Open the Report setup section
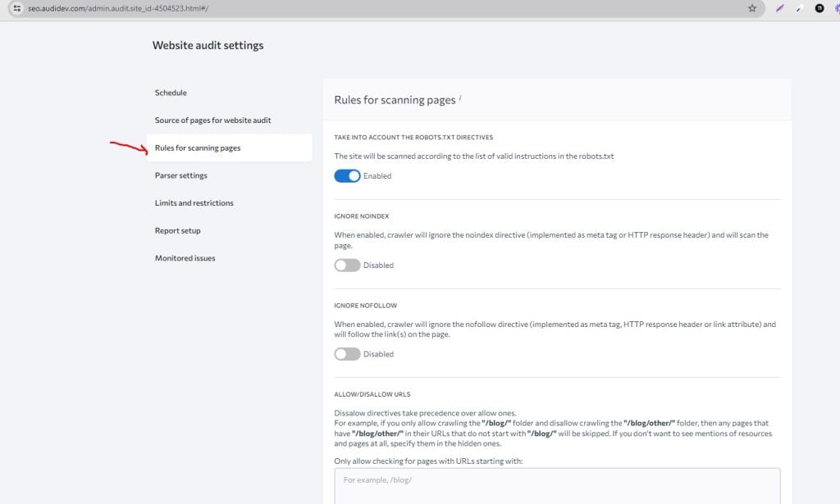The width and height of the screenshot is (840, 504). [178, 230]
